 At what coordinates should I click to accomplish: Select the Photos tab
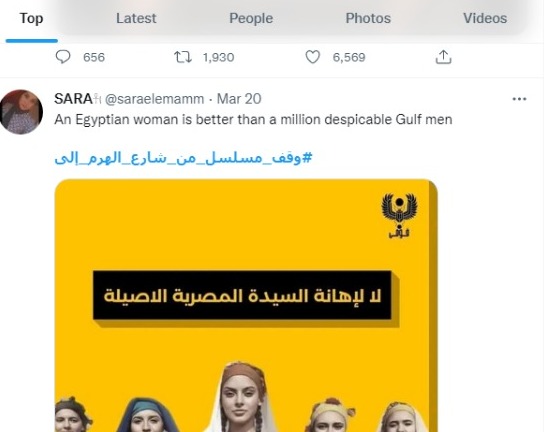tap(368, 18)
